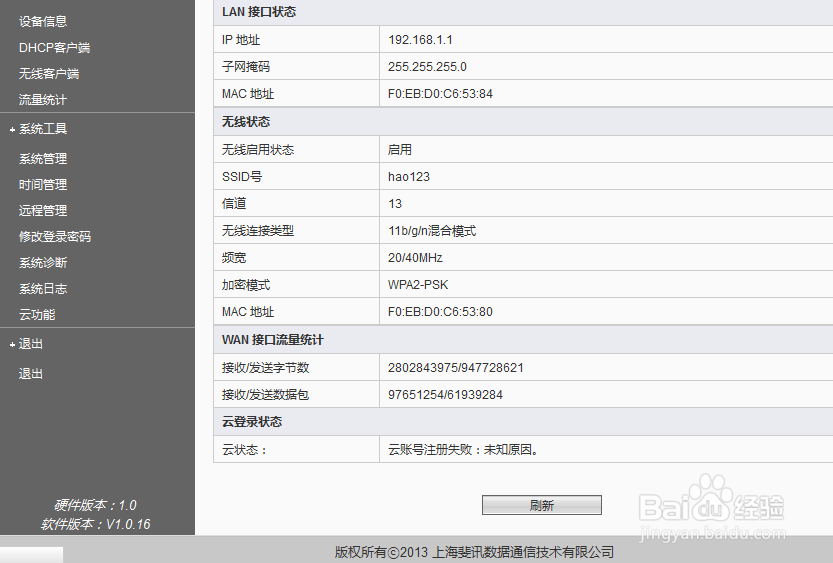Click encryption value WPA2-PSK

(x=418, y=285)
